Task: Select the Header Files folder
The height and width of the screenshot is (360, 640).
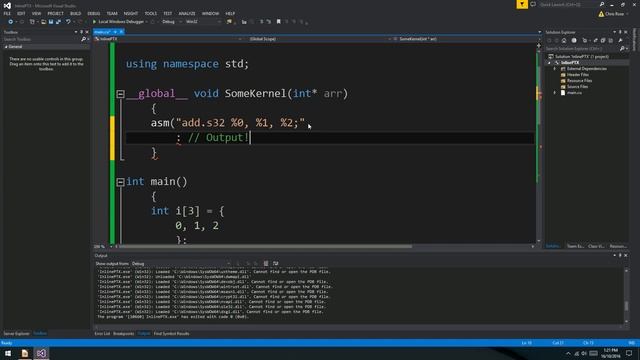Action: [x=578, y=75]
